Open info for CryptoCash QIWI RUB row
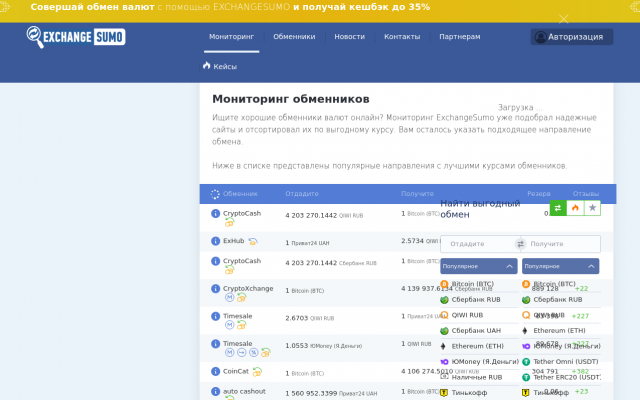 pyautogui.click(x=216, y=213)
